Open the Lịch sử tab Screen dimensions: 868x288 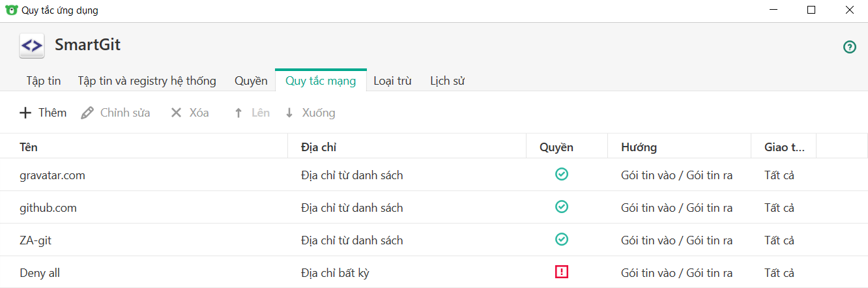(x=447, y=81)
